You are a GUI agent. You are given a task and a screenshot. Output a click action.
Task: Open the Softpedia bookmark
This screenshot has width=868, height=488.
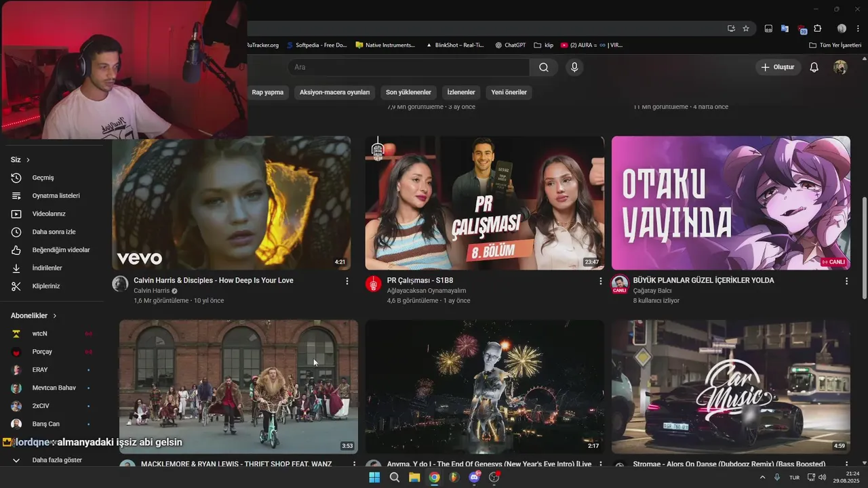(x=317, y=45)
